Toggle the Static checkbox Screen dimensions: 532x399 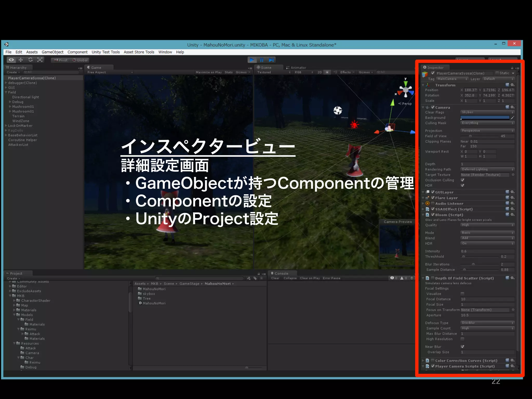(x=497, y=73)
